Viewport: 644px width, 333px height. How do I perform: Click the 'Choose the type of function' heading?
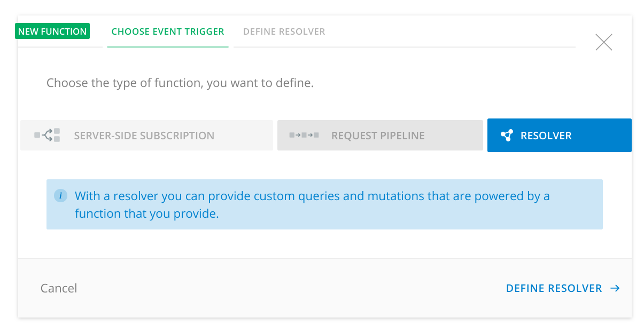pyautogui.click(x=180, y=83)
